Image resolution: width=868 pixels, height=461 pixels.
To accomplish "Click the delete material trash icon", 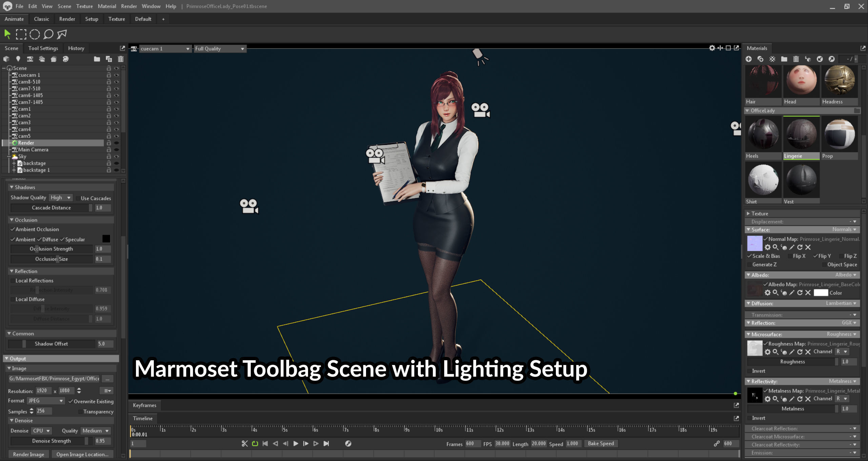I will [796, 59].
